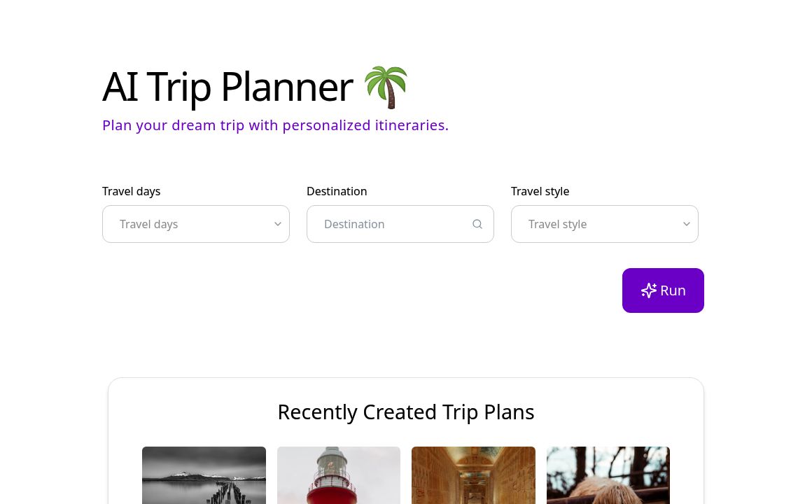Click the Recently Created Trip Plans heading
The image size is (812, 504).
[x=406, y=412]
